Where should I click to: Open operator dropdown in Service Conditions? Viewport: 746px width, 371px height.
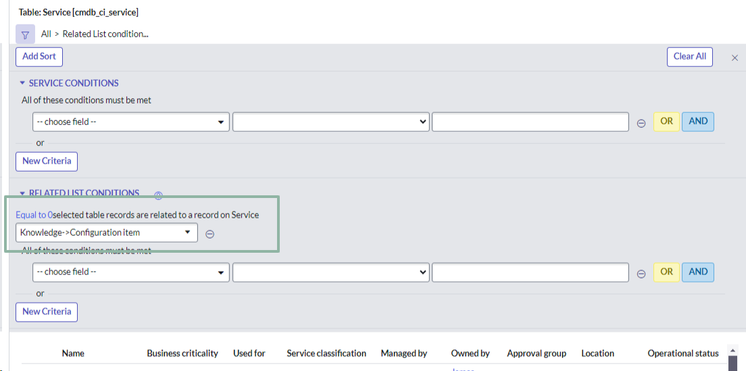click(x=331, y=122)
